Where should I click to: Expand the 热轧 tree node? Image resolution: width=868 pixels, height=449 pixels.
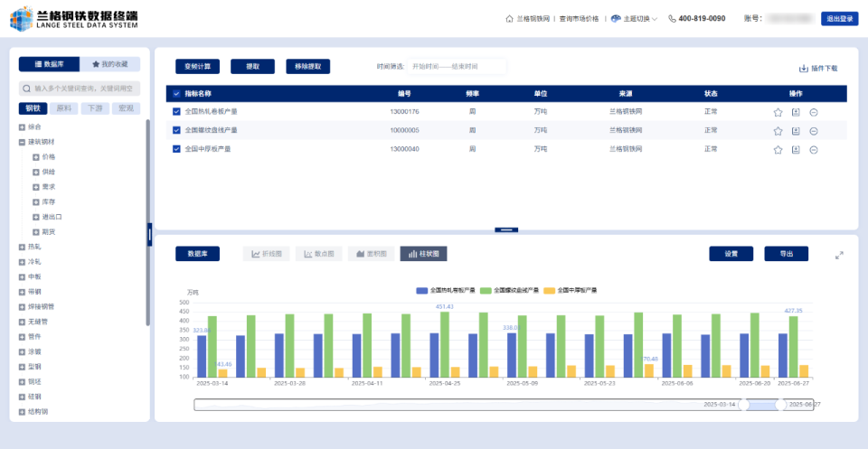[x=22, y=247]
